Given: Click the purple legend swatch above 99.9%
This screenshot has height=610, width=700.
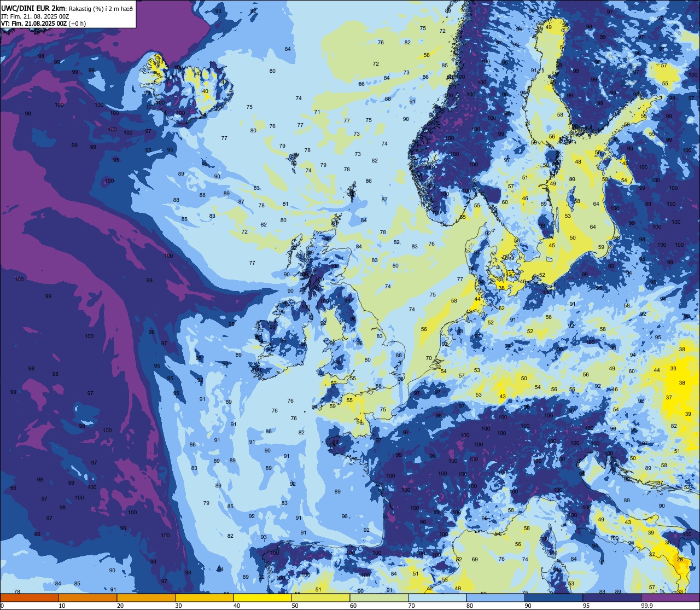Looking at the screenshot, I should (670, 597).
